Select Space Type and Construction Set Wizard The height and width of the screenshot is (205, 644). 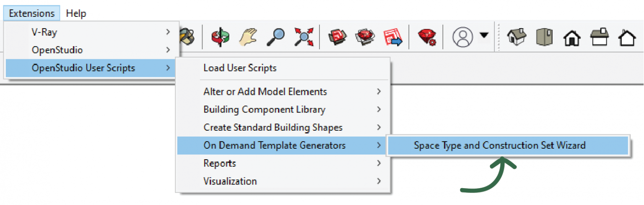[x=499, y=145]
